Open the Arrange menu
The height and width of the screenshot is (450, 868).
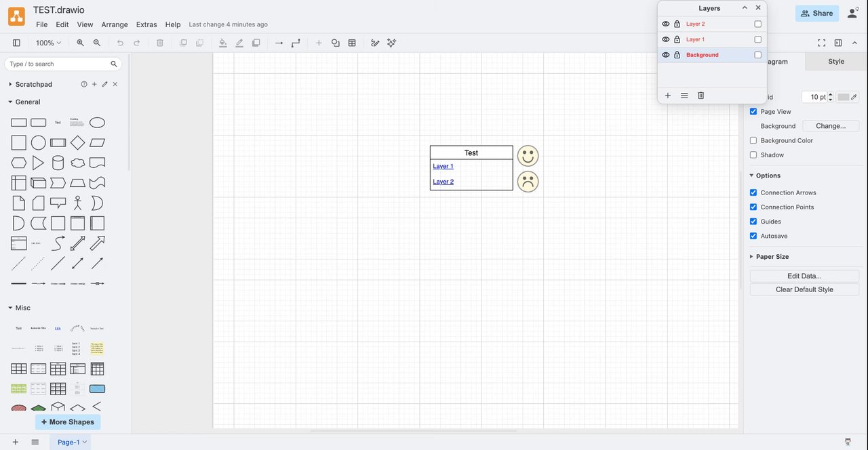click(x=115, y=24)
